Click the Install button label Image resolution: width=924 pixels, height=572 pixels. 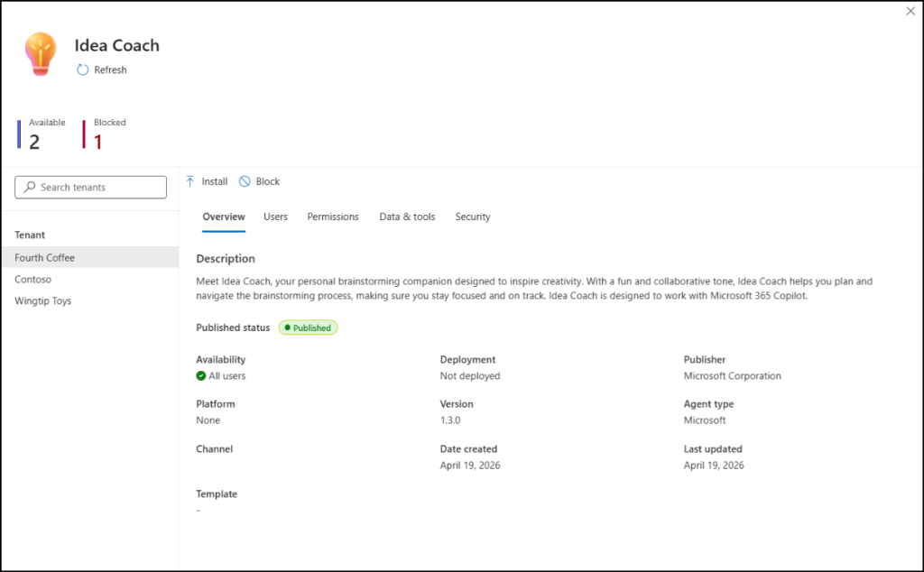[215, 181]
